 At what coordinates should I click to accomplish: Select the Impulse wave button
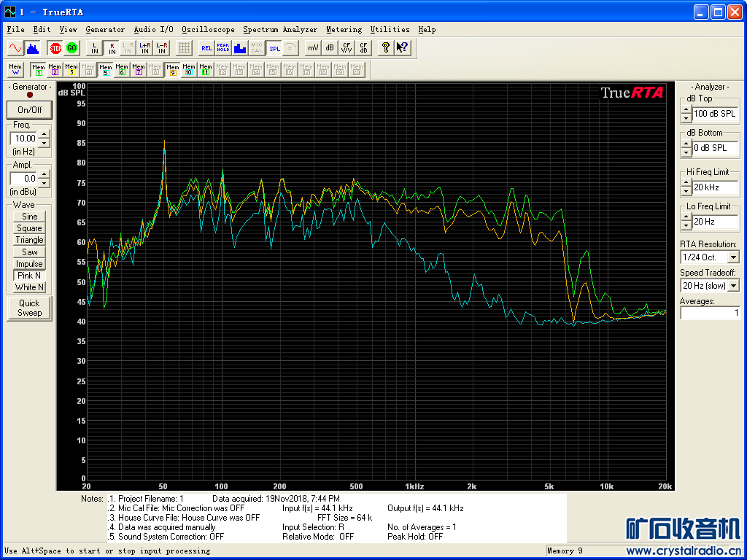point(29,264)
